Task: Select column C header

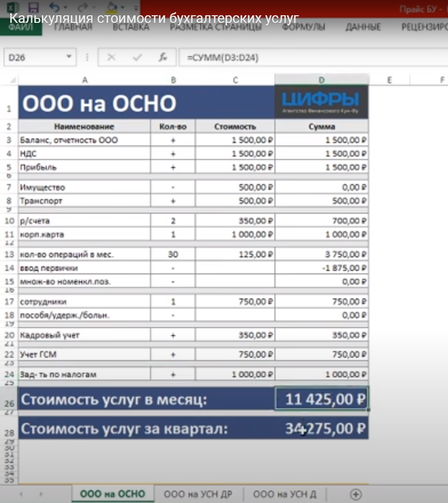Action: 235,80
